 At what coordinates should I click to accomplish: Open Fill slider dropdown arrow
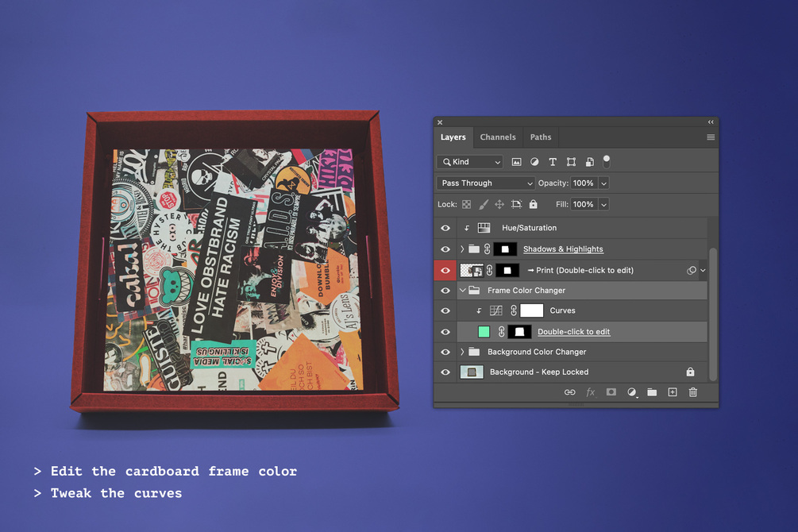[x=603, y=204]
